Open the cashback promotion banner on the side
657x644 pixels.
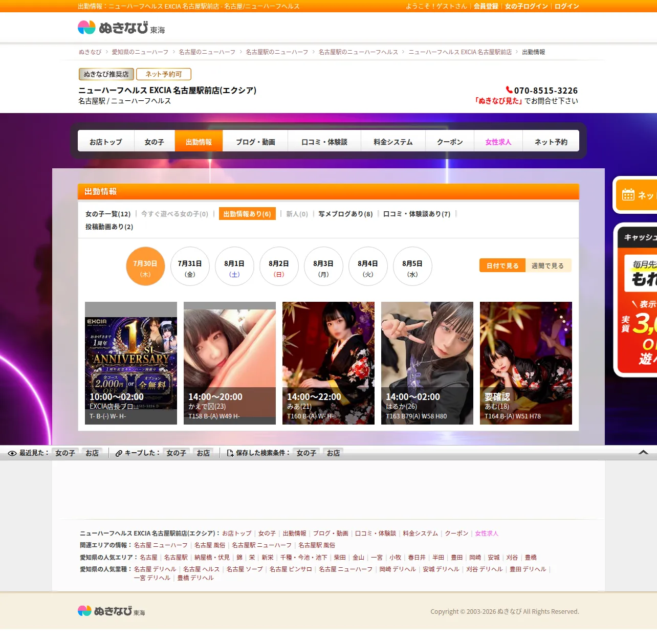tap(636, 300)
